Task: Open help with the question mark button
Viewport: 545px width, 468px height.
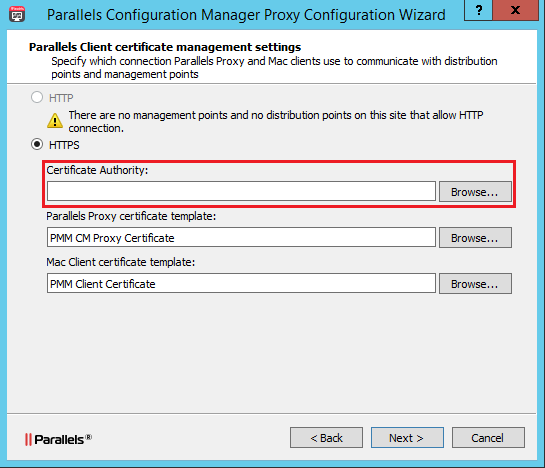Action: [478, 10]
